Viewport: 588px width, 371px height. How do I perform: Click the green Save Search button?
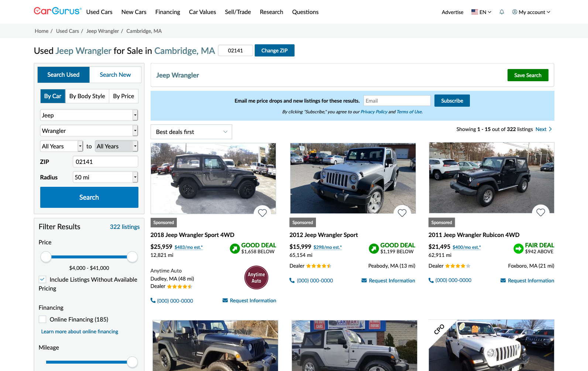click(x=527, y=75)
